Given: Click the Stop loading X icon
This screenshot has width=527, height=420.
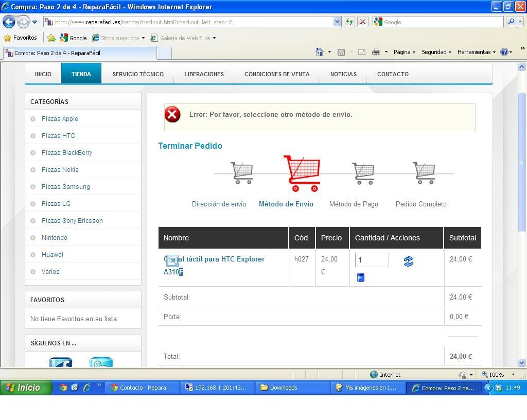Looking at the screenshot, I should coord(363,22).
